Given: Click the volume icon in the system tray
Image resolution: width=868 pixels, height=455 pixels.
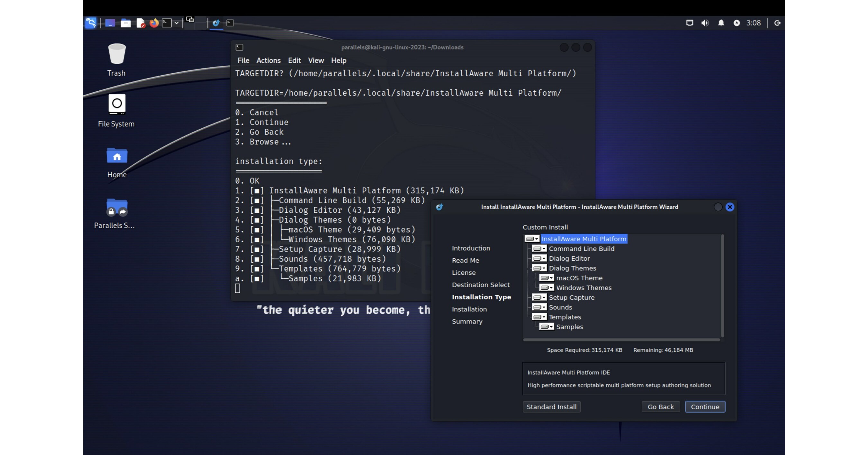Looking at the screenshot, I should 705,23.
